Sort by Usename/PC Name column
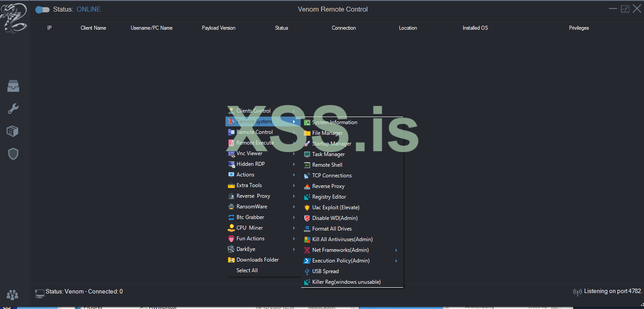This screenshot has height=309, width=644. pos(151,28)
